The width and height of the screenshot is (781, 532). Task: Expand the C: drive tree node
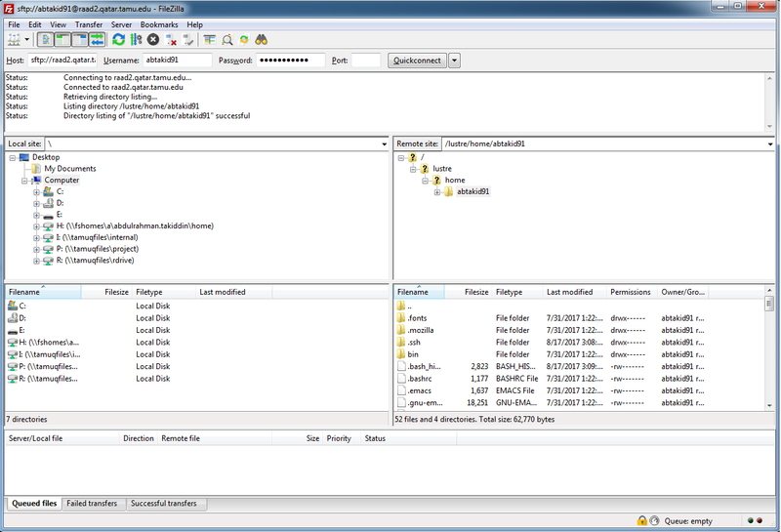(x=37, y=191)
